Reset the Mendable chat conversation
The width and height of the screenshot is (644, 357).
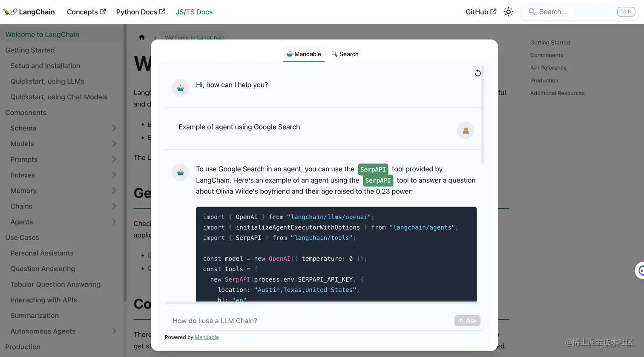[477, 73]
